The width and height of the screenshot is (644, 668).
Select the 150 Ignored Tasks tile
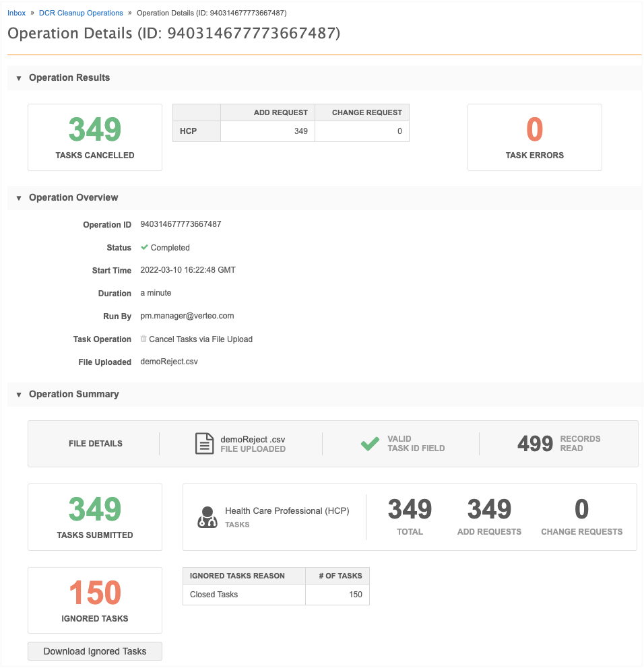[95, 600]
